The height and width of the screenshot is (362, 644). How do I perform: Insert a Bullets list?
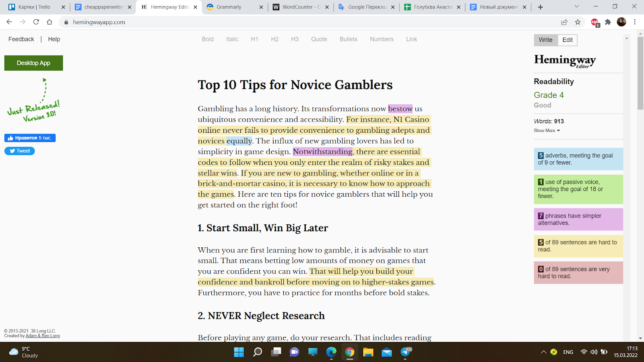(349, 39)
